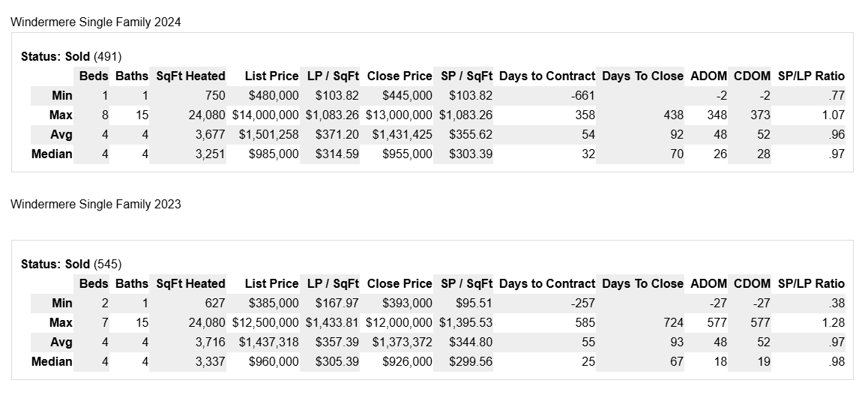Click the Days to Contract header in 2023 table

coord(547,283)
